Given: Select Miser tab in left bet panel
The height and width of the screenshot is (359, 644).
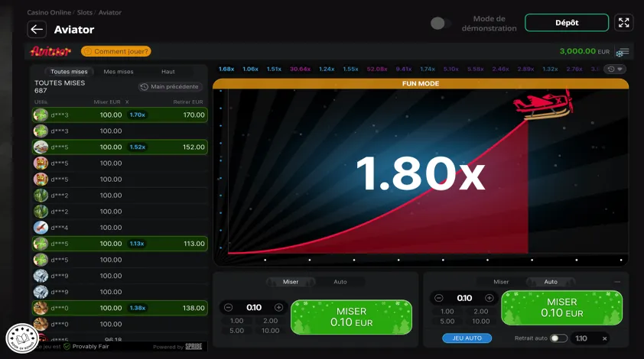Looking at the screenshot, I should (x=291, y=282).
